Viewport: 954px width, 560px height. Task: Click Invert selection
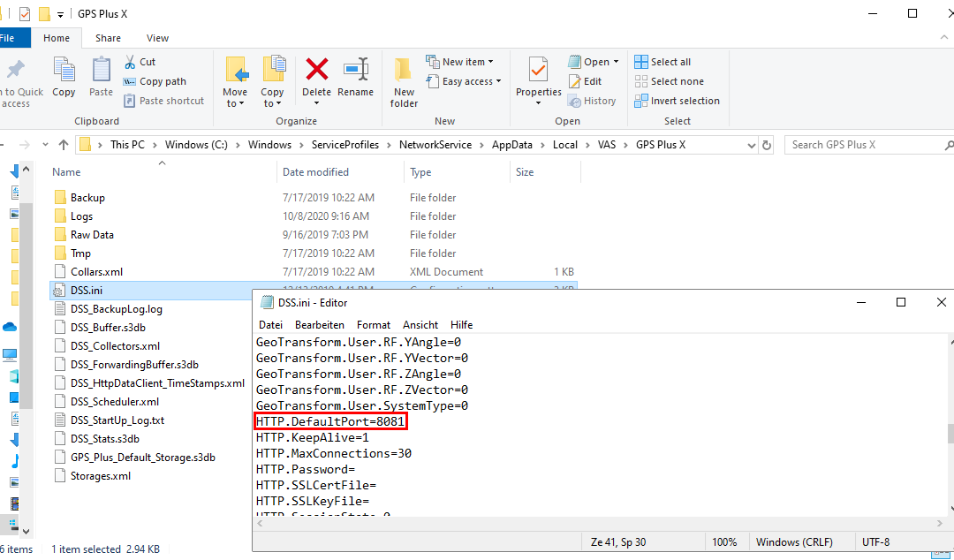click(x=677, y=101)
